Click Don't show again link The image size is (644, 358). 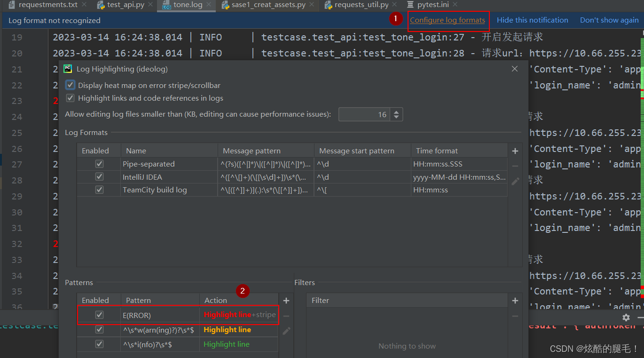coord(609,20)
